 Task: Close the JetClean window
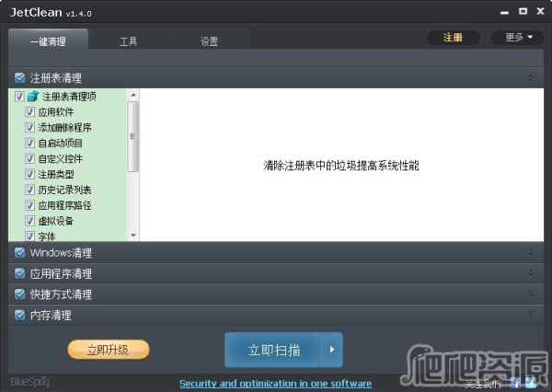point(538,12)
